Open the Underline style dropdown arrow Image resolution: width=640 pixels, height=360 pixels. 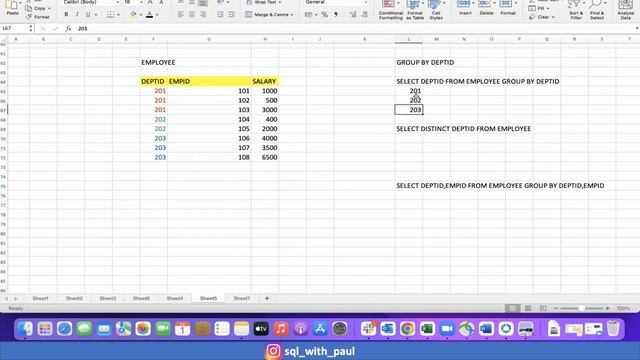click(96, 15)
